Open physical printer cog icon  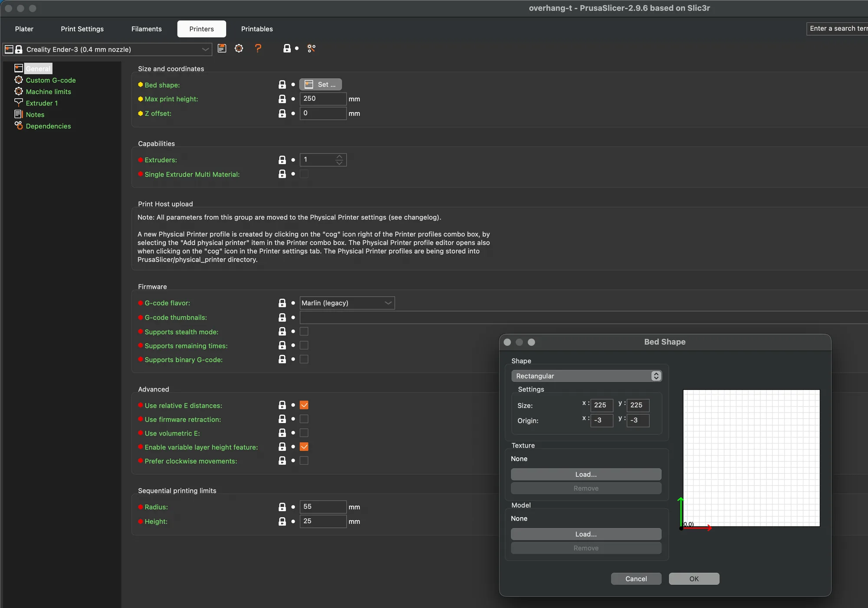coord(239,49)
